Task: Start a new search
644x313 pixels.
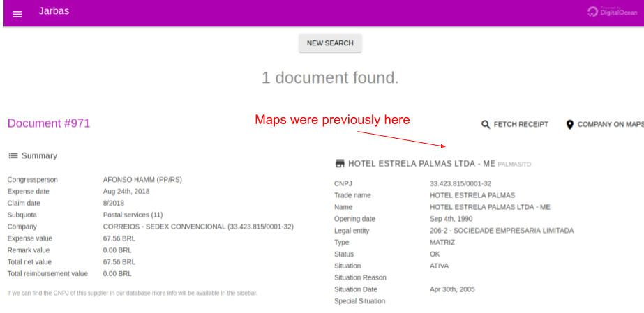Action: pos(330,43)
